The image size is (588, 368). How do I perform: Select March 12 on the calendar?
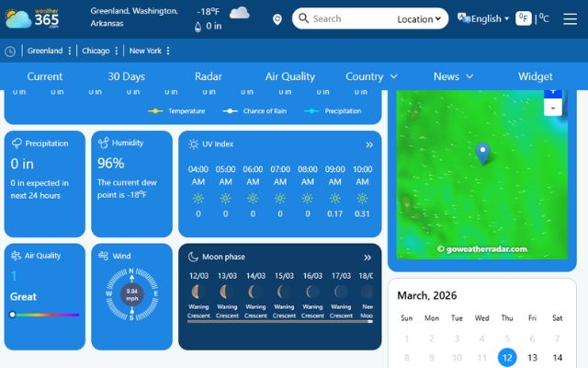click(507, 358)
